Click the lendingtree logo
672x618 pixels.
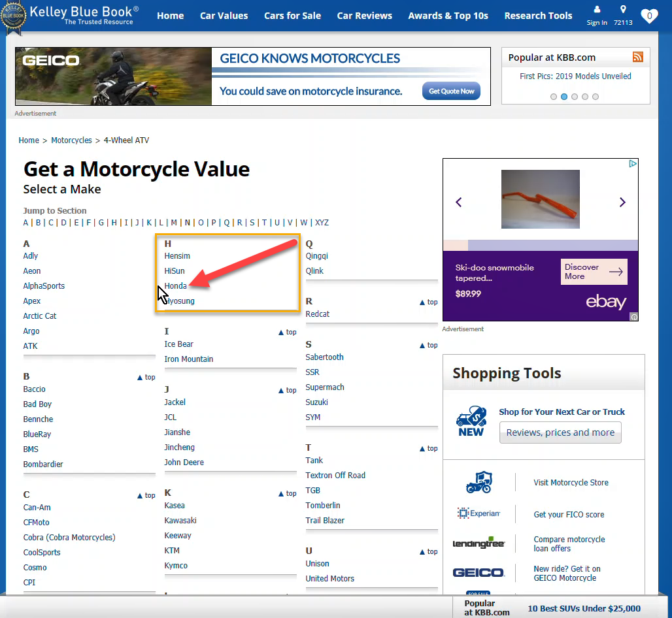tap(479, 543)
